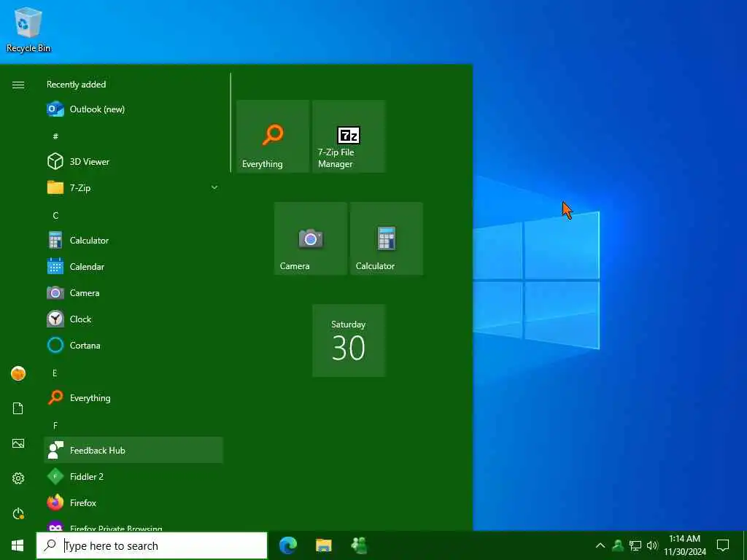Open 3D Viewer app
The width and height of the screenshot is (747, 560).
(x=133, y=161)
